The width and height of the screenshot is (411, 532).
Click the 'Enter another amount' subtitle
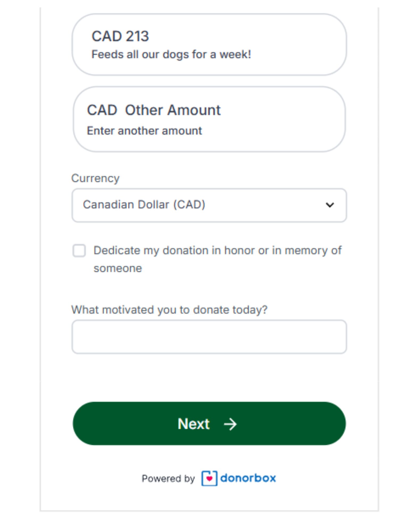[x=144, y=131]
